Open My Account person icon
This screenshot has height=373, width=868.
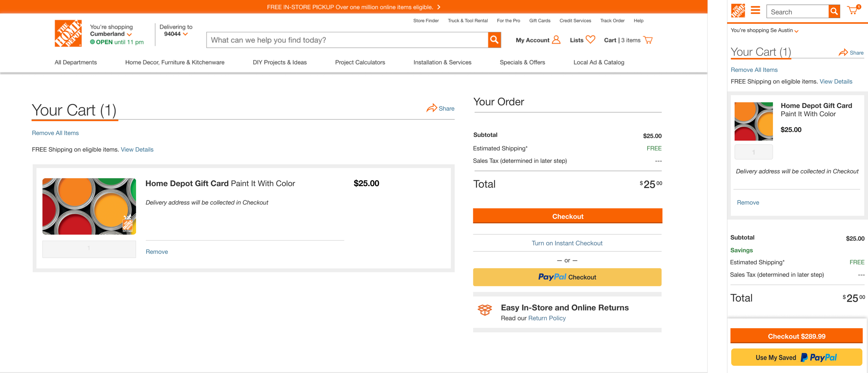tap(556, 40)
